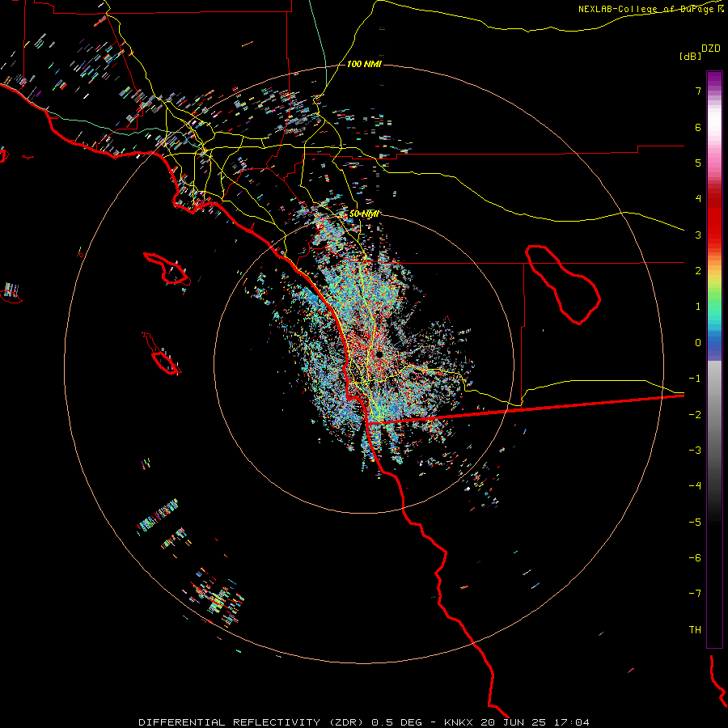
Task: Click the ZDR color scale bar
Action: [x=714, y=359]
